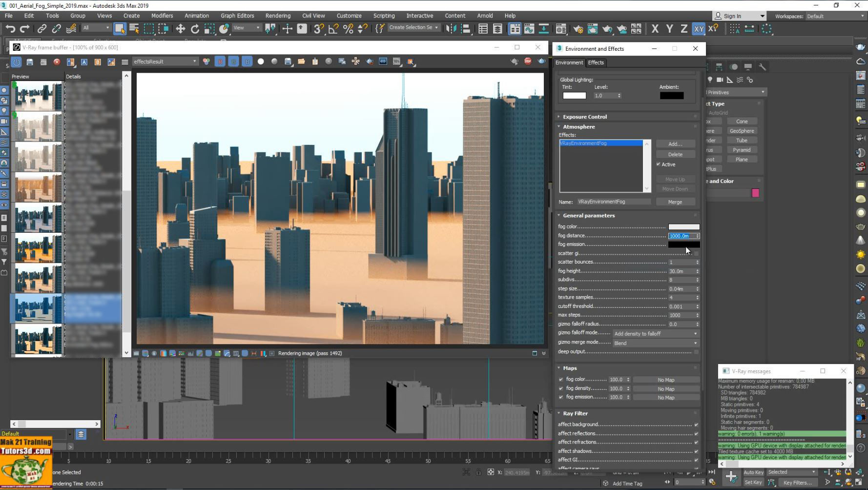Open the fog color white swatch
Image resolution: width=868 pixels, height=490 pixels.
(x=683, y=227)
